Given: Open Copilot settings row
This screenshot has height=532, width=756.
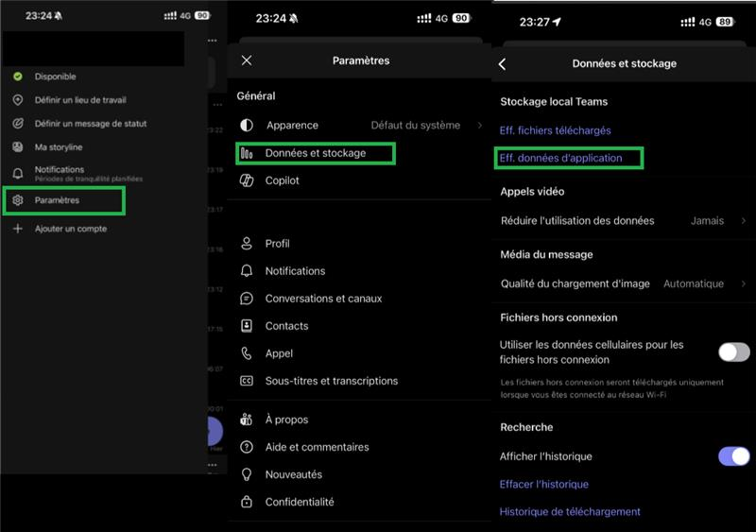Looking at the screenshot, I should [359, 180].
